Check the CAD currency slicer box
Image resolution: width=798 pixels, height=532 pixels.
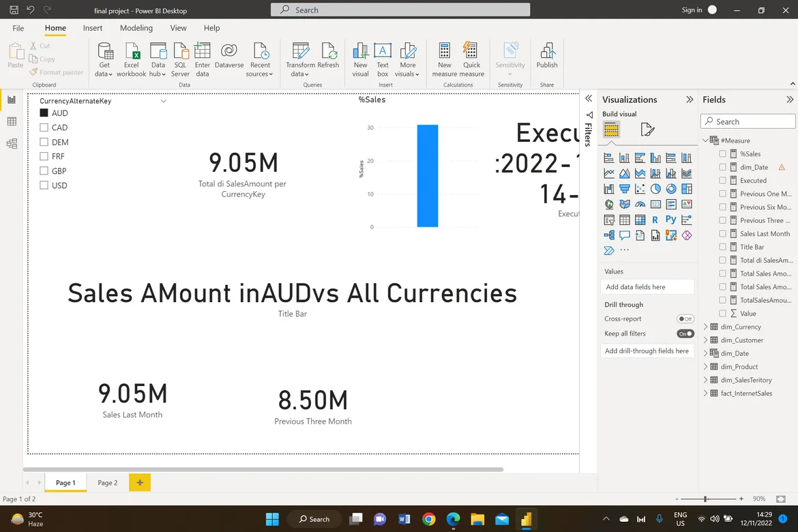tap(44, 128)
